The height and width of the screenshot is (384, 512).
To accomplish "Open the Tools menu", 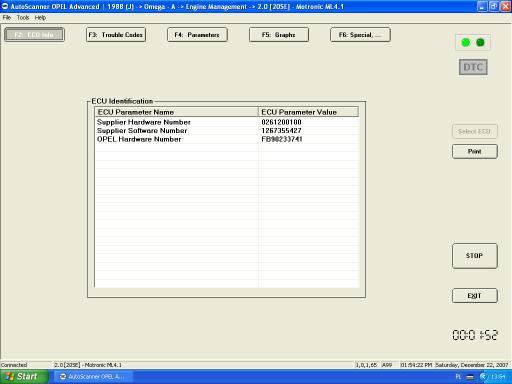I will coord(23,18).
